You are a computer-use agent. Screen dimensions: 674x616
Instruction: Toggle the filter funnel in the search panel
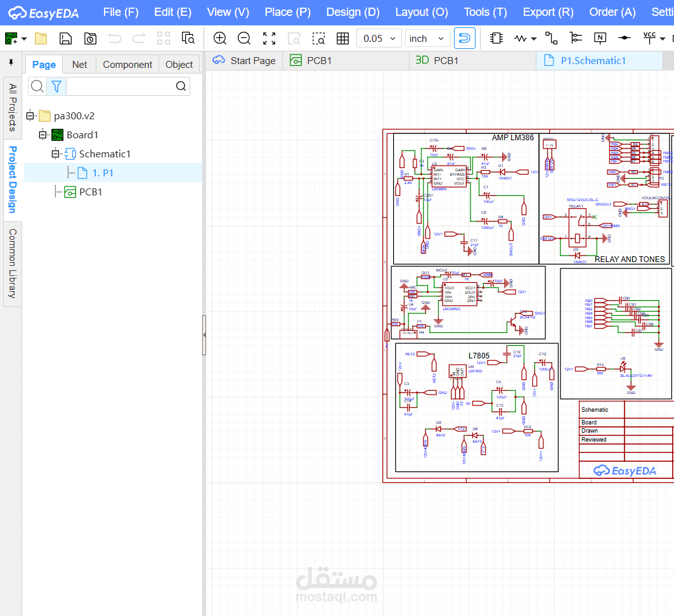[56, 86]
